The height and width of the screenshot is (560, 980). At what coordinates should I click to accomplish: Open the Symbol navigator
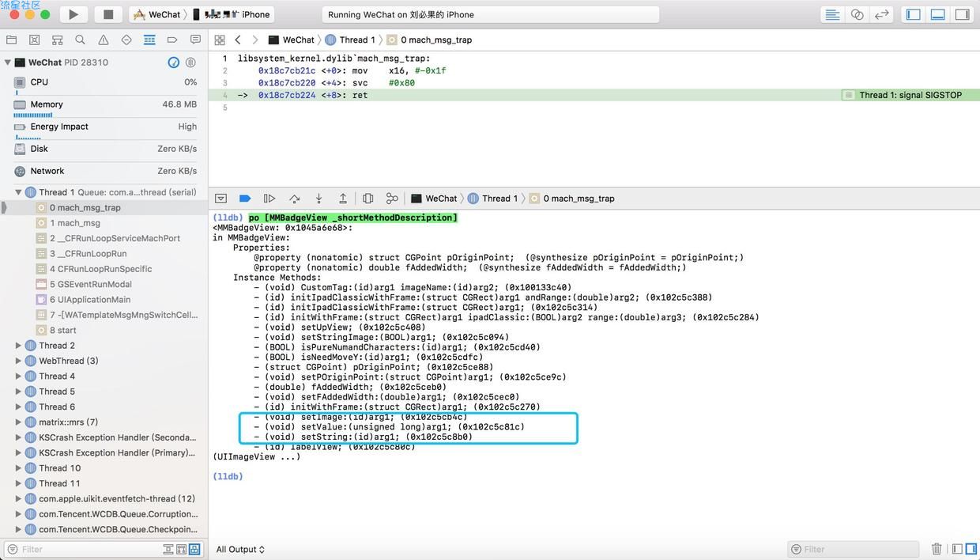point(57,40)
